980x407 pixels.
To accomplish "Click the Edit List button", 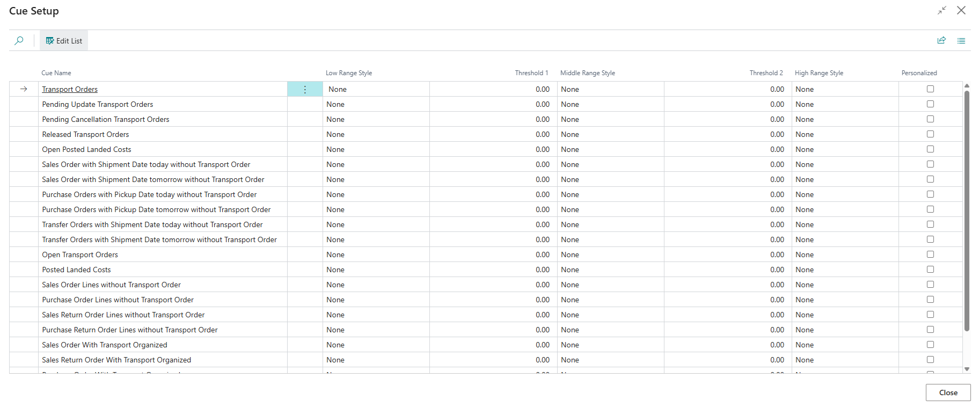I will tap(64, 41).
